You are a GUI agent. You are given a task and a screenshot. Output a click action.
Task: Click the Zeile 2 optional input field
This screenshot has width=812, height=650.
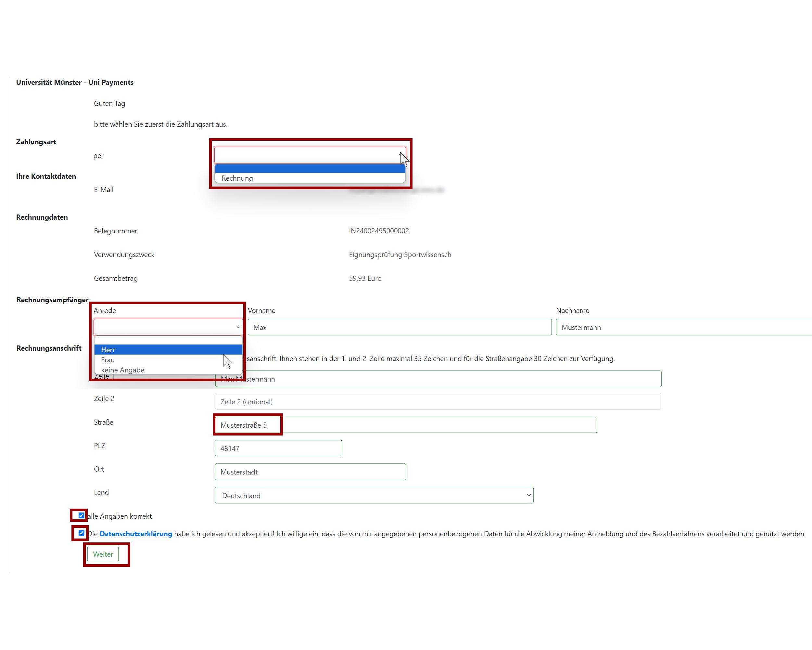[438, 402]
